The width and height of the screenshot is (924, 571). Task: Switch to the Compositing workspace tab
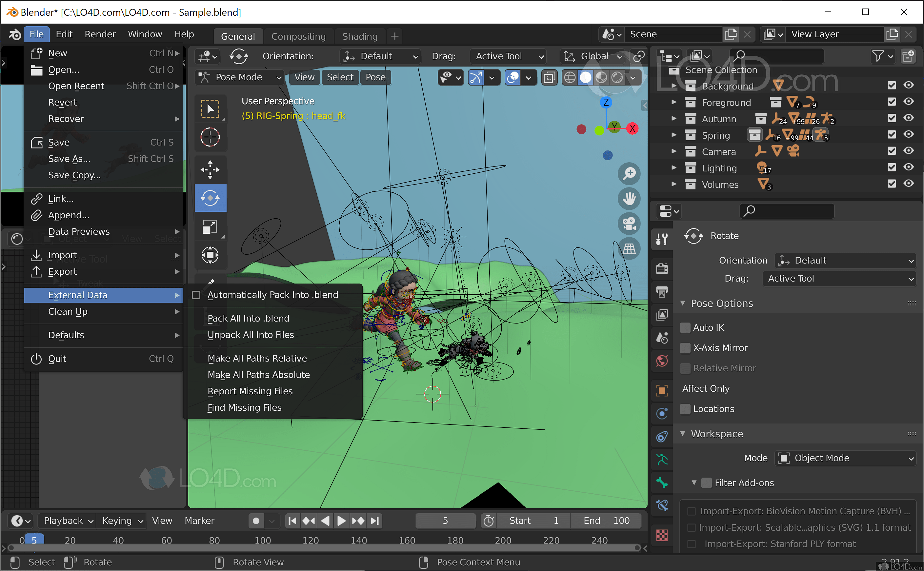pyautogui.click(x=298, y=36)
